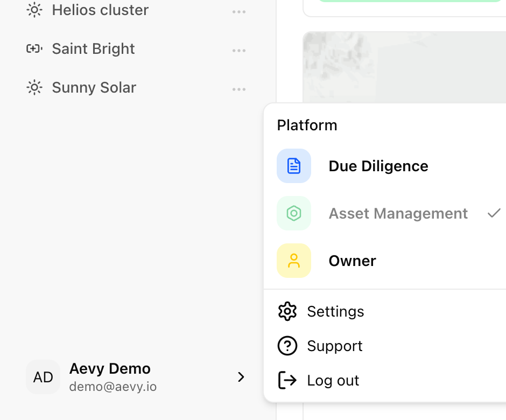Click the Platform section heading
The image size is (506, 420).
click(307, 125)
